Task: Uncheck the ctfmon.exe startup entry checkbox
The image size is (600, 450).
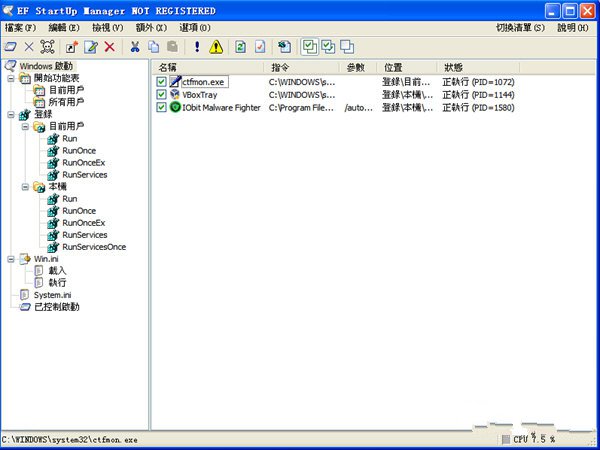Action: pos(161,81)
